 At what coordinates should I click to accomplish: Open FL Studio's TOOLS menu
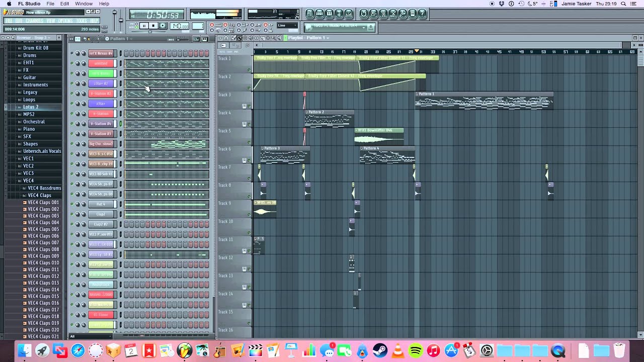coord(82,21)
